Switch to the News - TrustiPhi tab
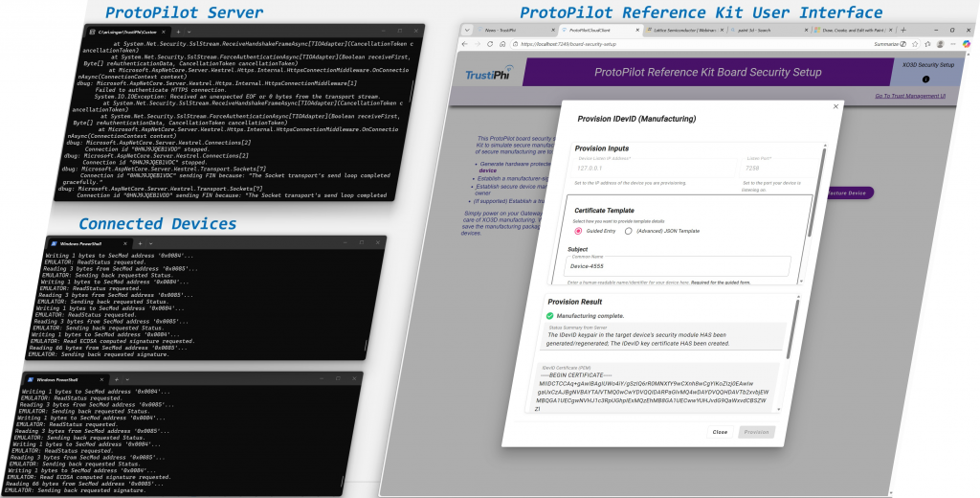 click(x=515, y=30)
